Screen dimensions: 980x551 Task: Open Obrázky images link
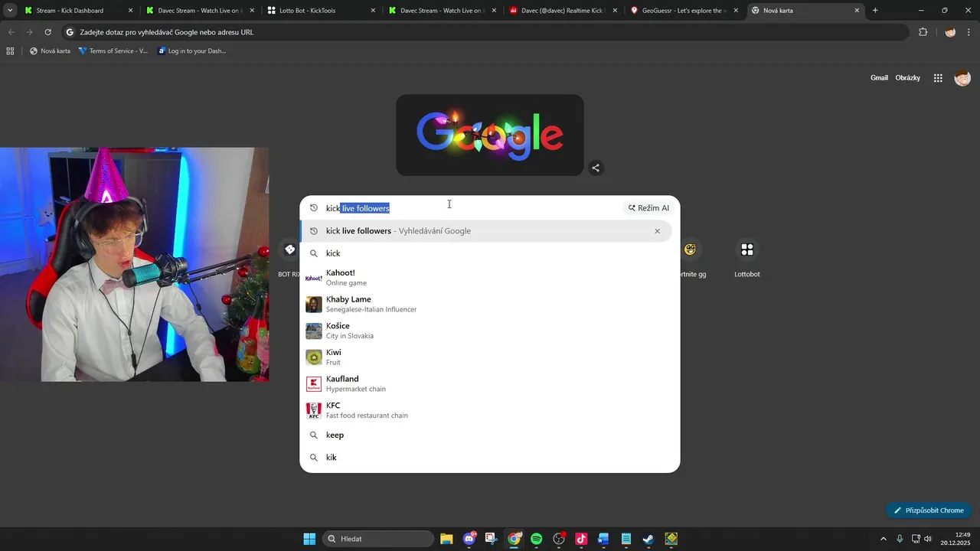pos(908,78)
